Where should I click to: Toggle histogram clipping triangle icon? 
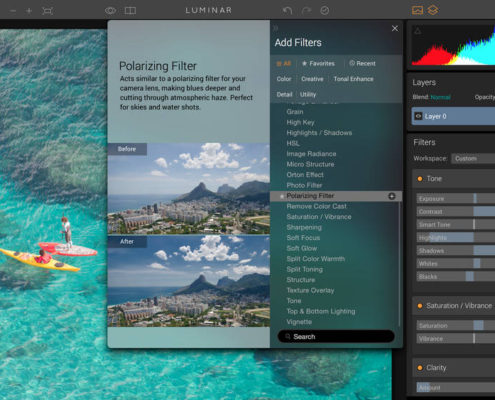(x=417, y=31)
